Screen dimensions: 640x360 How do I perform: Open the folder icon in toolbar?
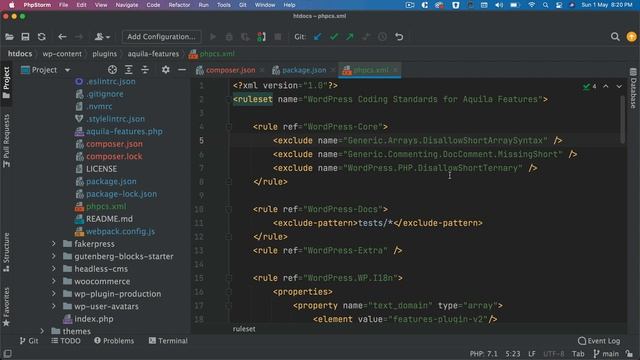[9, 37]
